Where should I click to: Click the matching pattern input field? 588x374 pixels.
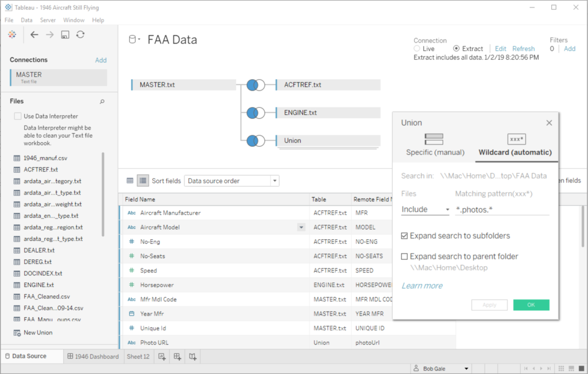pyautogui.click(x=502, y=209)
